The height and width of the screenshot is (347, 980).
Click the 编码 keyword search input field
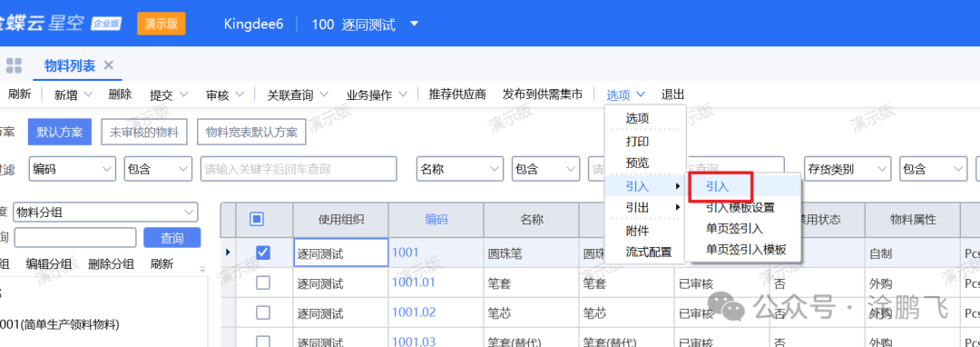point(299,169)
